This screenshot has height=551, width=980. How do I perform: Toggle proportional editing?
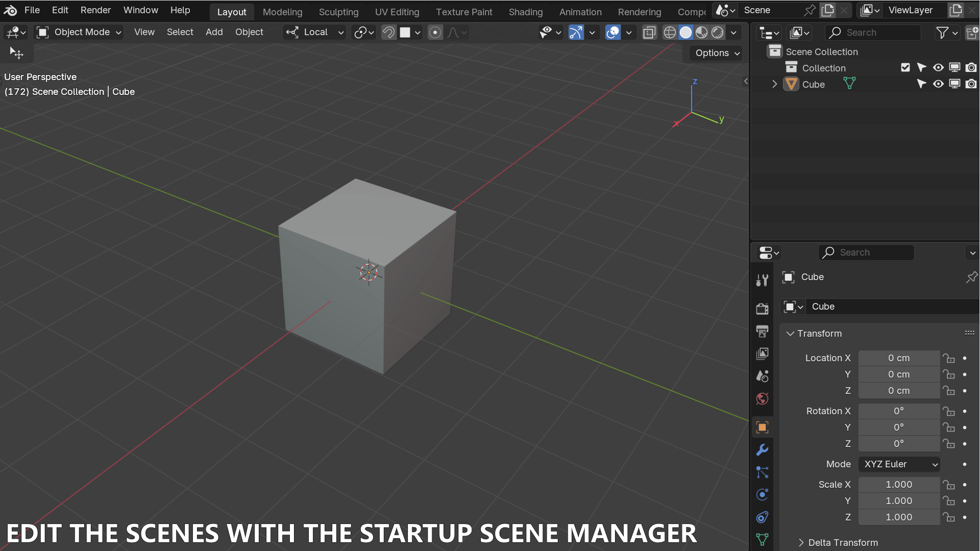pos(435,32)
